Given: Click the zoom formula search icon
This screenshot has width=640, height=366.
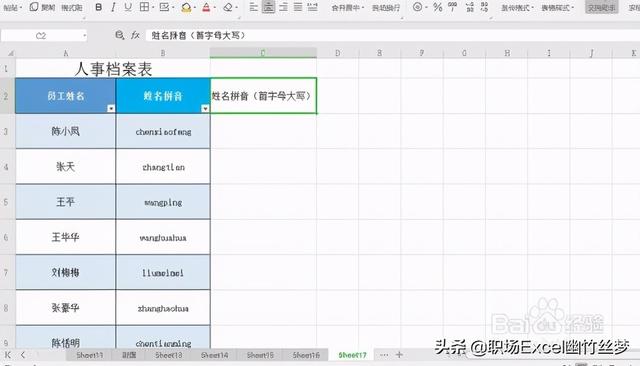Looking at the screenshot, I should click(119, 35).
